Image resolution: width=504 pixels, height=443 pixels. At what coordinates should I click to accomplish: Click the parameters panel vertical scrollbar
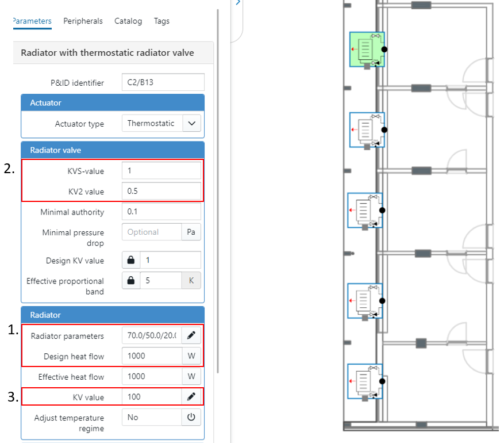[218, 173]
